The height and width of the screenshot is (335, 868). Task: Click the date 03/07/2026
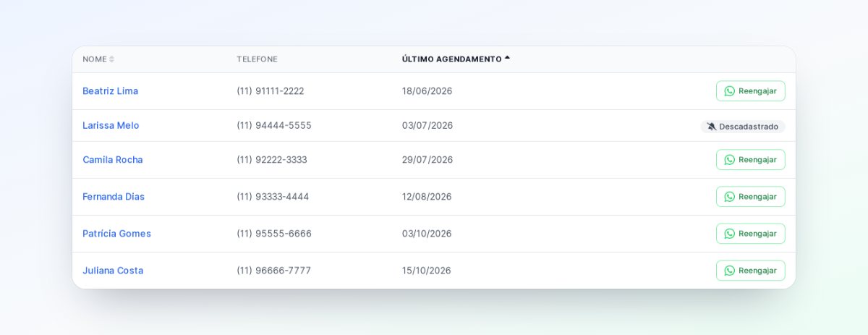[427, 125]
